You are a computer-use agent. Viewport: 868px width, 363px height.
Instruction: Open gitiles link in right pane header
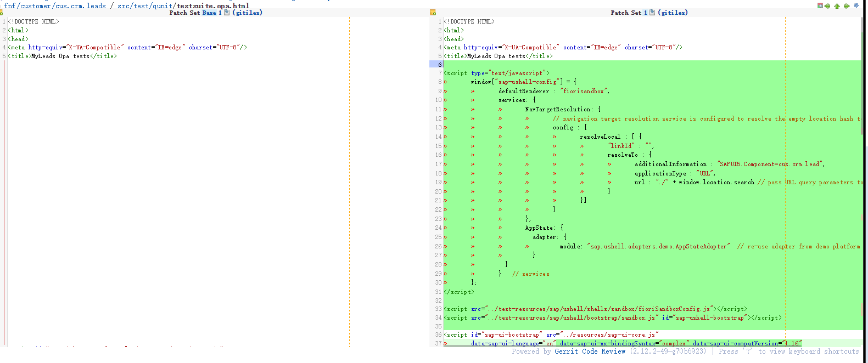(673, 13)
